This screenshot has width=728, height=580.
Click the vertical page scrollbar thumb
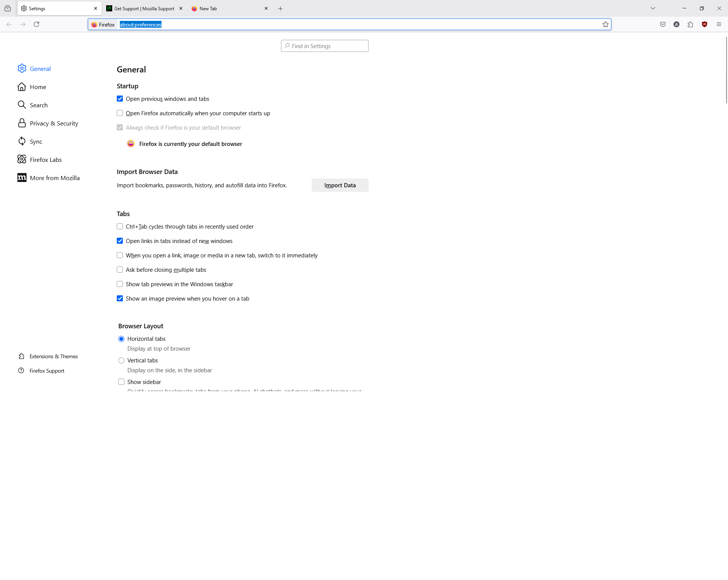pos(726,70)
